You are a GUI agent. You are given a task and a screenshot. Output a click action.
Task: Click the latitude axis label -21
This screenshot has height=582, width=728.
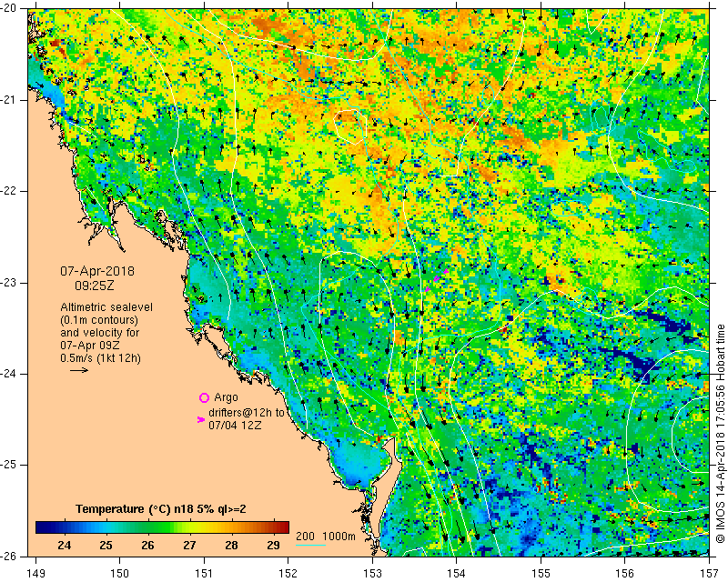[x=8, y=100]
